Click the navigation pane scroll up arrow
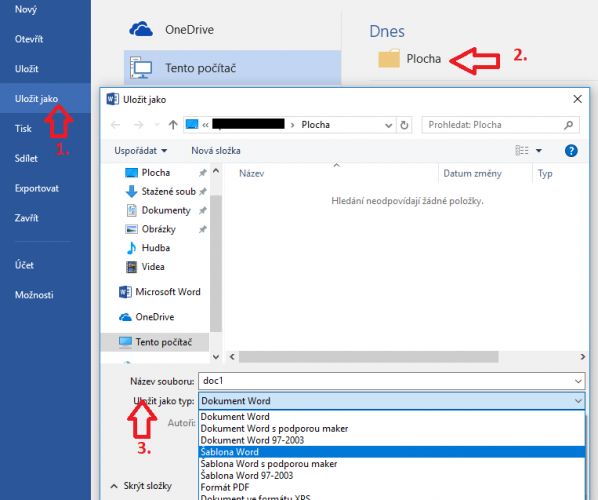This screenshot has height=500, width=598. pyautogui.click(x=216, y=171)
